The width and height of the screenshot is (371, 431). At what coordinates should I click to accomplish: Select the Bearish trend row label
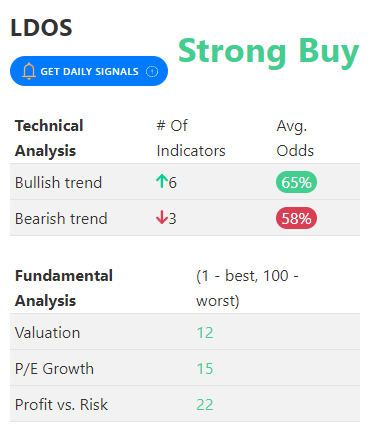point(61,218)
